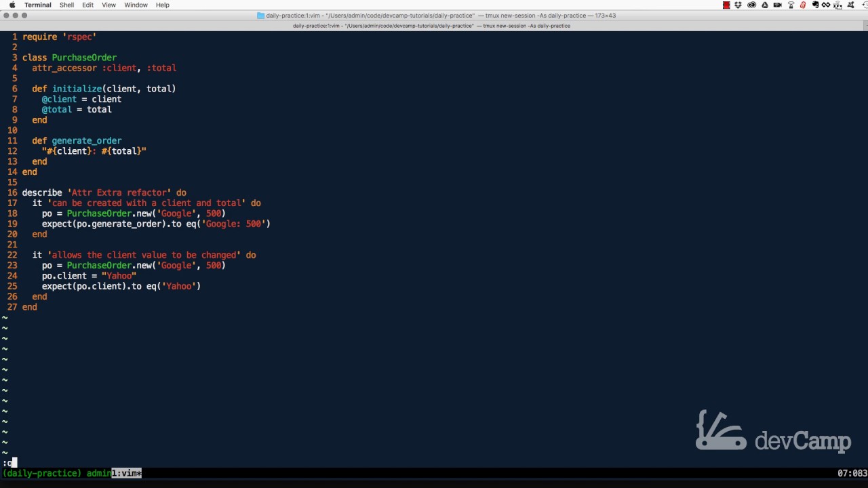Click 'expect(po.client)' on line 25

coord(84,286)
